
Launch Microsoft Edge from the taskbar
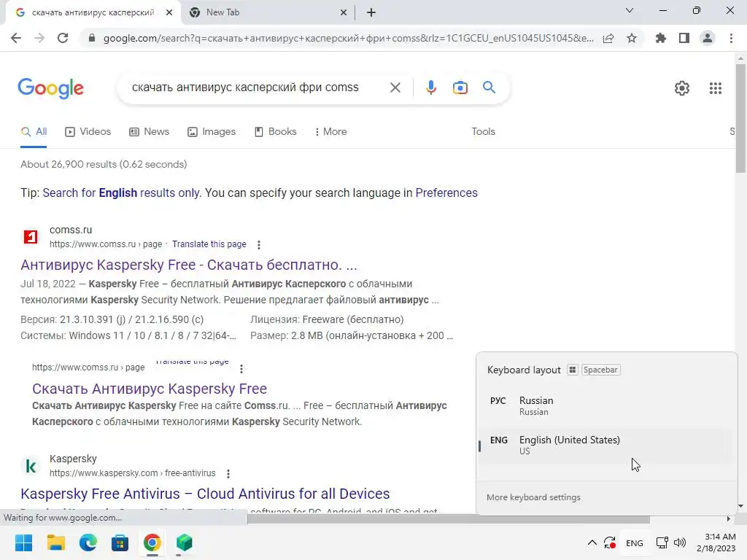pyautogui.click(x=88, y=542)
